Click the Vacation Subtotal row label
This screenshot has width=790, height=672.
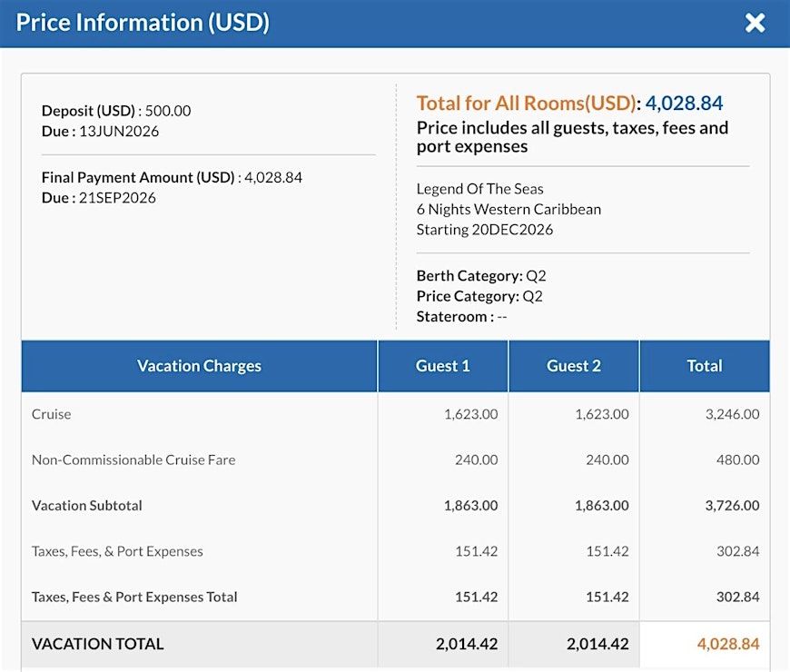[x=86, y=505]
